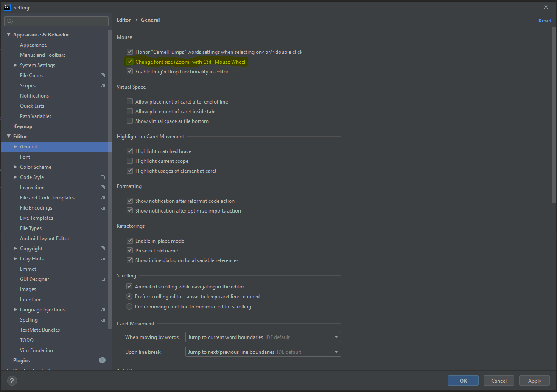Screen dimensions: 557x392
Task: Disable Change font size with Ctrl+Mouse Wheel
Action: tap(130, 62)
